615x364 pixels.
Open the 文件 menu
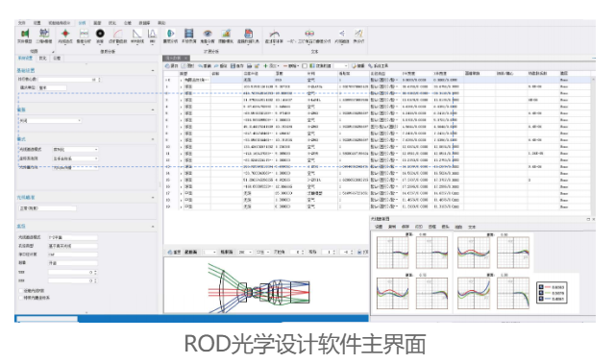[21, 23]
